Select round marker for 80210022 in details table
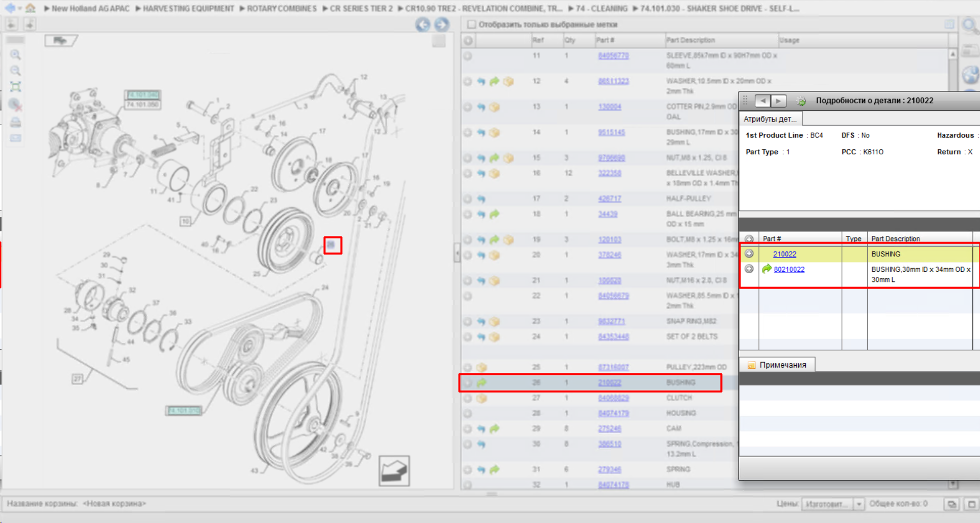980x523 pixels. click(x=749, y=269)
